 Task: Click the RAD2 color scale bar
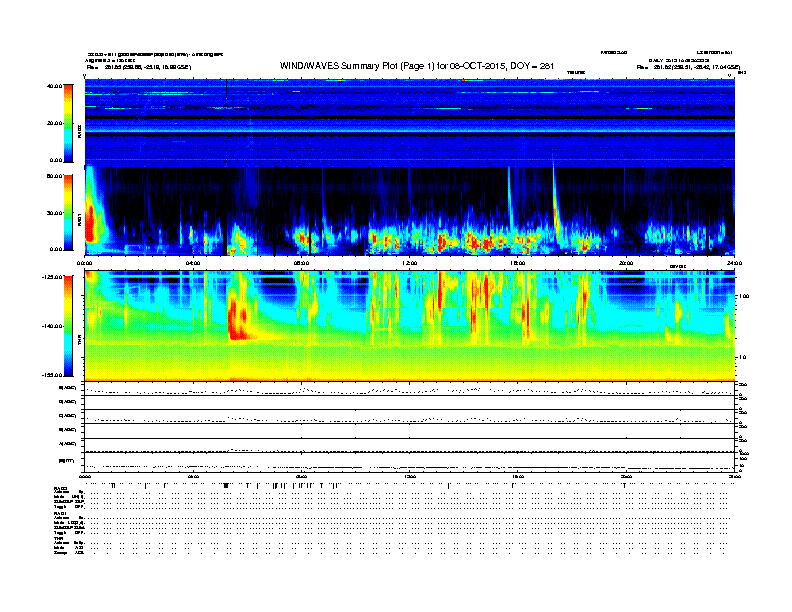point(68,123)
